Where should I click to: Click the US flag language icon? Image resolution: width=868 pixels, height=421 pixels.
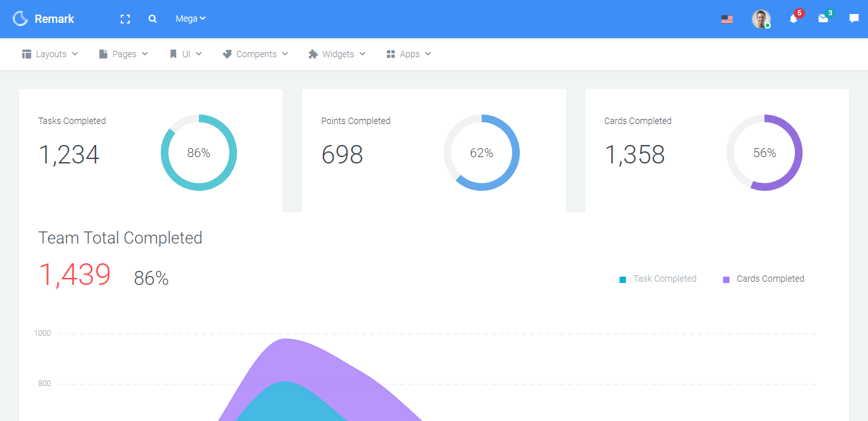(727, 19)
